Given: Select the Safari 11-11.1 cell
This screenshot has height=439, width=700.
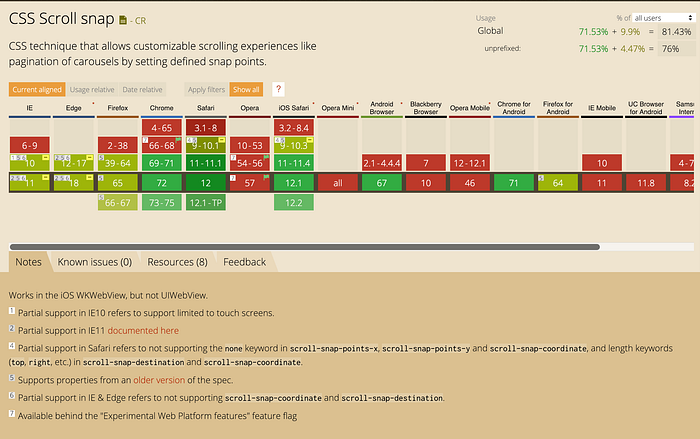Looking at the screenshot, I should pos(206,163).
